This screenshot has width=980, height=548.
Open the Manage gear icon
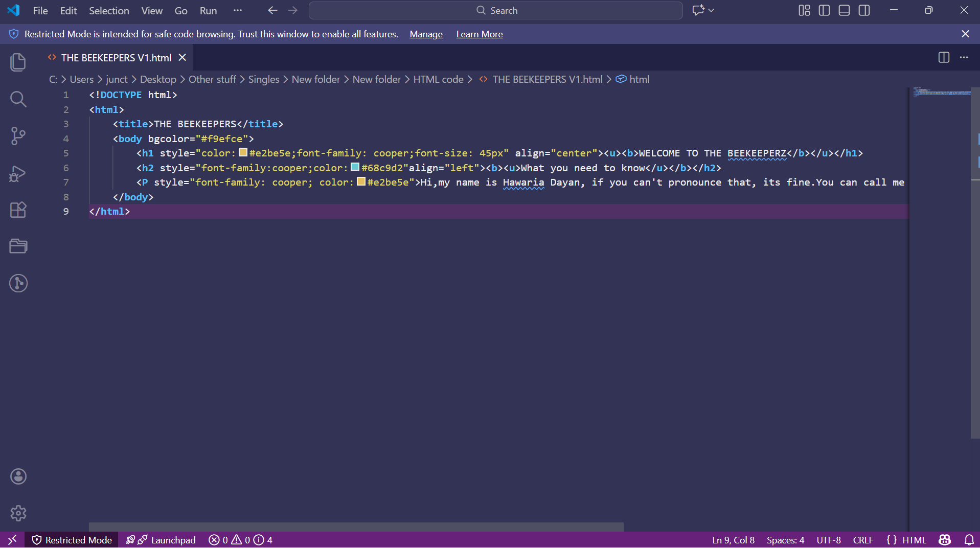[18, 513]
